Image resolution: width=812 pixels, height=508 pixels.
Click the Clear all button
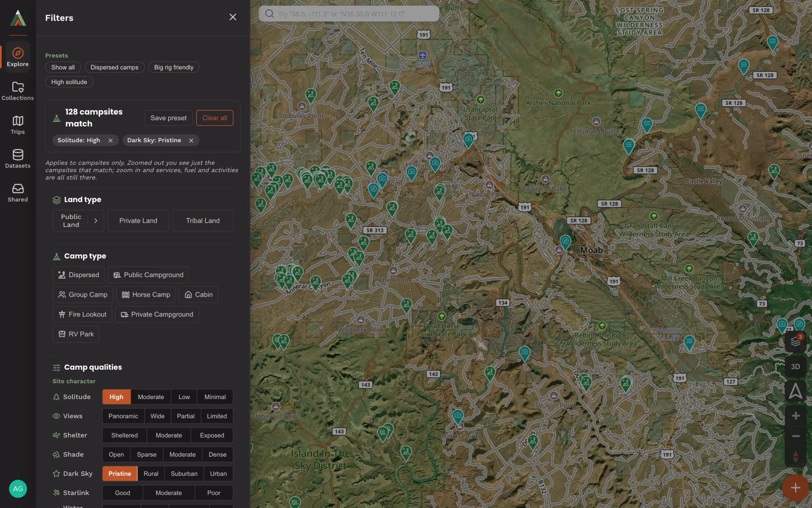pos(215,118)
